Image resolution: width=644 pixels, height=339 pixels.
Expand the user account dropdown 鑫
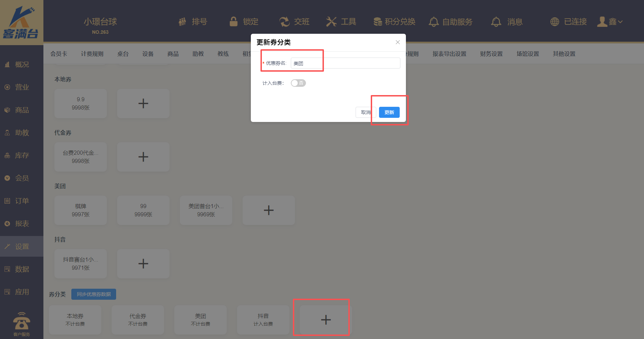click(610, 22)
